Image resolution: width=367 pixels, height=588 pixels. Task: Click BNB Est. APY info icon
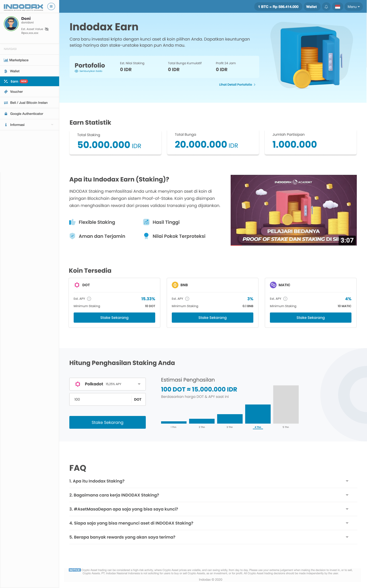[187, 299]
